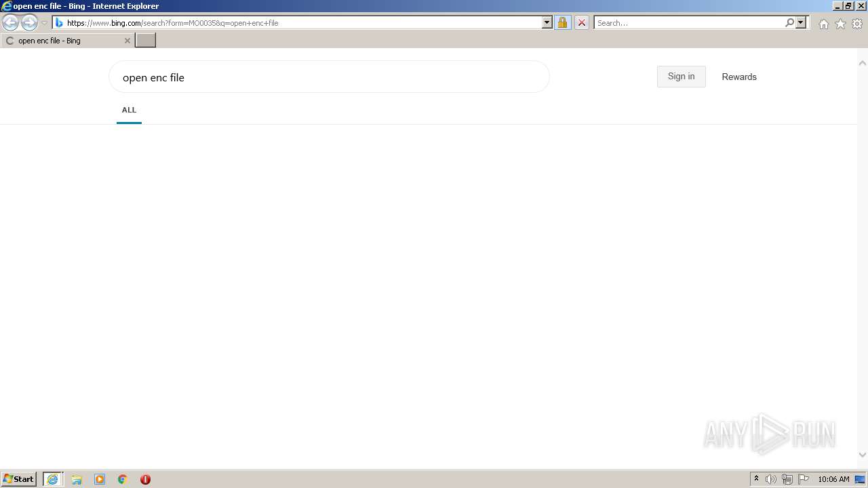Open Favorites star icon
Screen dimensions: 868x488
click(840, 24)
